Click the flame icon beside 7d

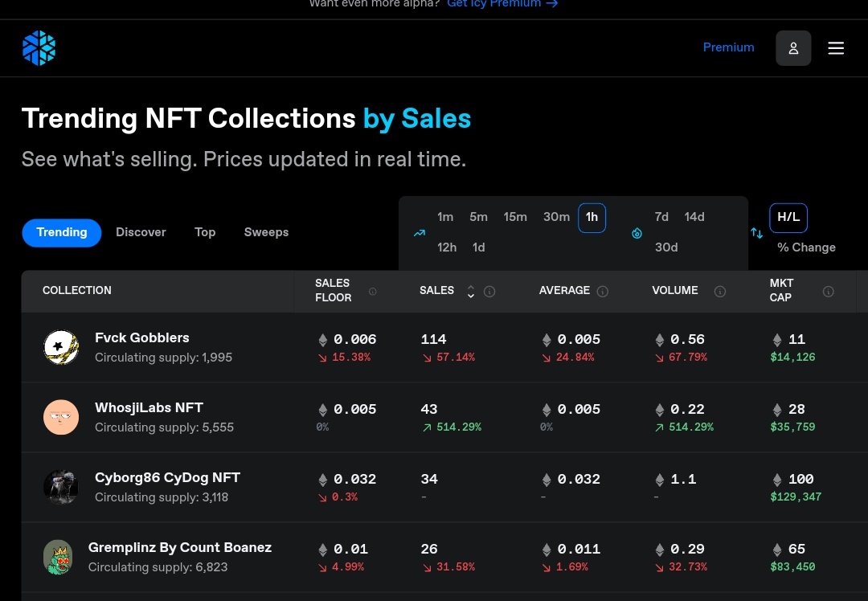tap(637, 233)
